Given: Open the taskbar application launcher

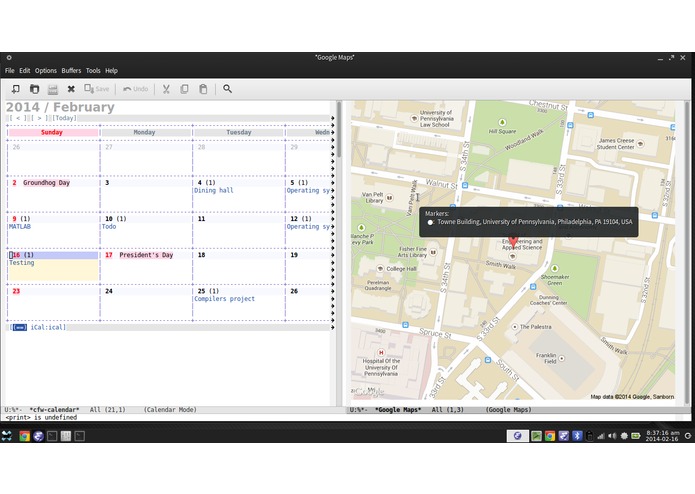Looking at the screenshot, I should pos(7,436).
